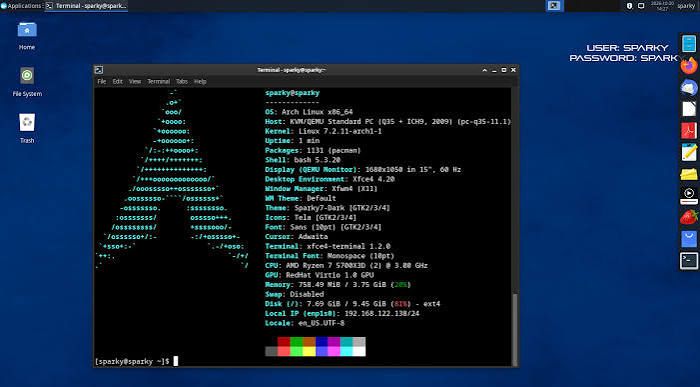The image size is (700, 387).
Task: Click the sparky user menu in the top panel
Action: tap(686, 6)
